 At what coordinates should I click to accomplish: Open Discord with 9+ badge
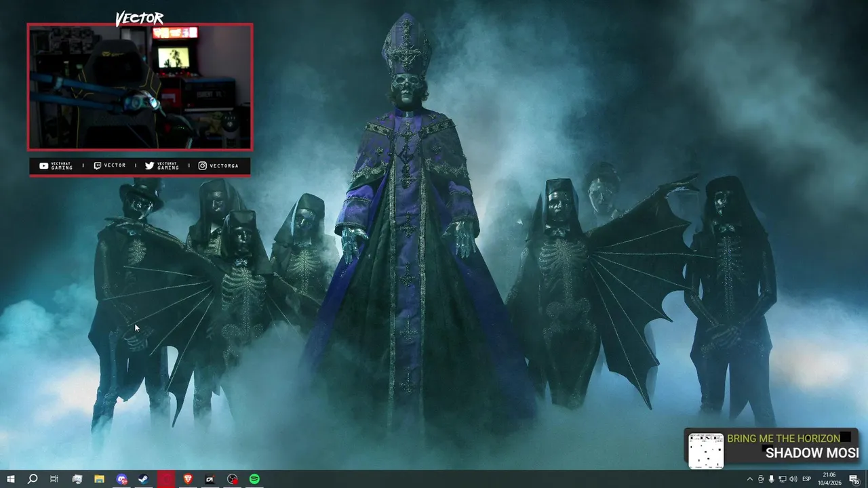pyautogui.click(x=121, y=479)
